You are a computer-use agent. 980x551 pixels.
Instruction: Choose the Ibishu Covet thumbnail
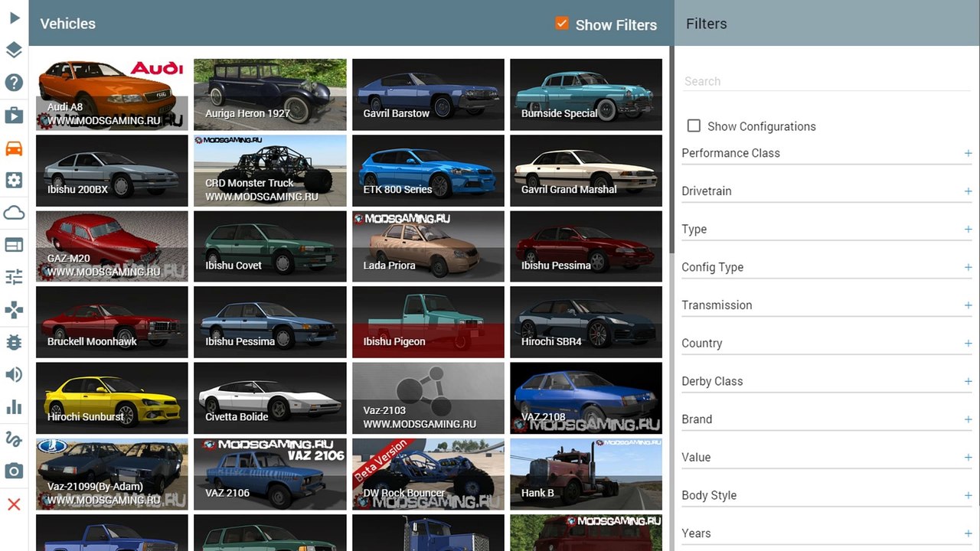click(270, 246)
